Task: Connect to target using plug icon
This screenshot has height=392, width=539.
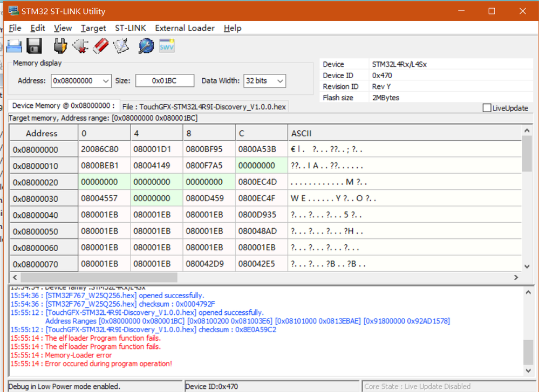Action: coord(60,46)
